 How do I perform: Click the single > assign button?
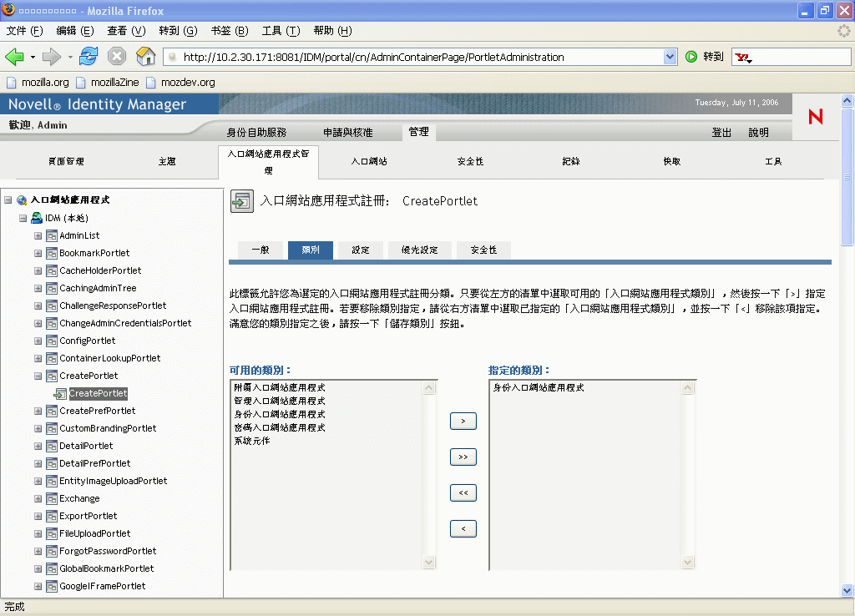point(463,421)
